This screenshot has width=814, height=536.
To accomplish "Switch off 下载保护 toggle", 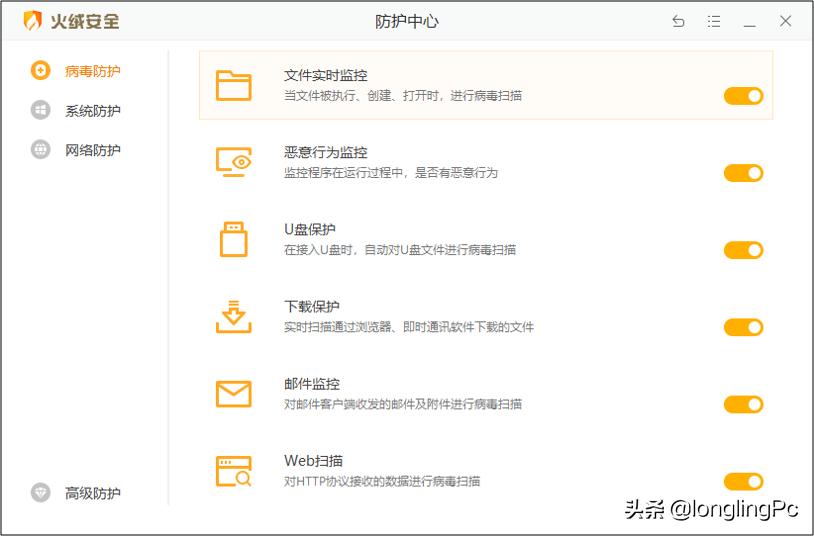I will coord(743,327).
